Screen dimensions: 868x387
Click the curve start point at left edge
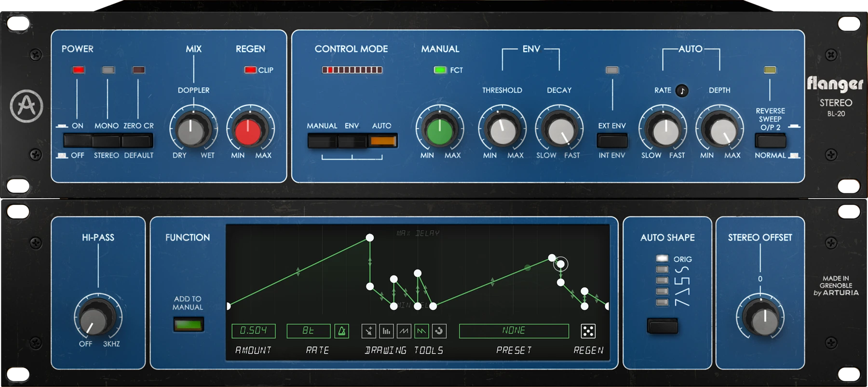click(x=229, y=306)
